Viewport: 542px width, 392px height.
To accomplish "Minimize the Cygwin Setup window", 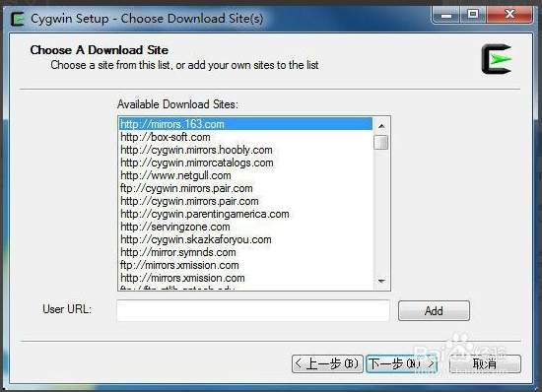I will tap(445, 15).
